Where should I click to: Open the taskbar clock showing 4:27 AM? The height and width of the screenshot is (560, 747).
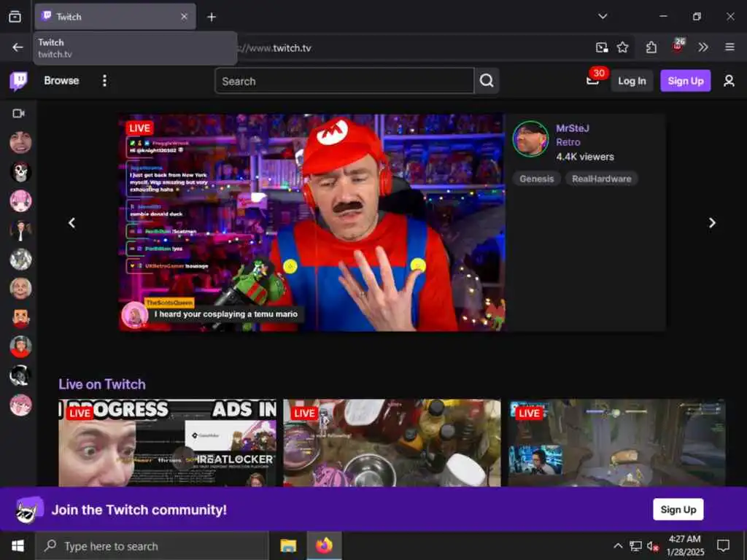(x=684, y=545)
